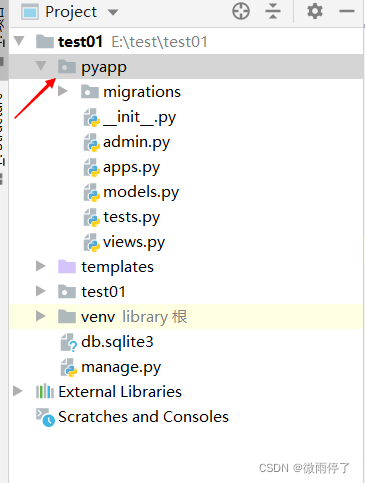This screenshot has width=365, height=483.
Task: Click the db.sqlite3 unknown file icon
Action: [x=69, y=342]
